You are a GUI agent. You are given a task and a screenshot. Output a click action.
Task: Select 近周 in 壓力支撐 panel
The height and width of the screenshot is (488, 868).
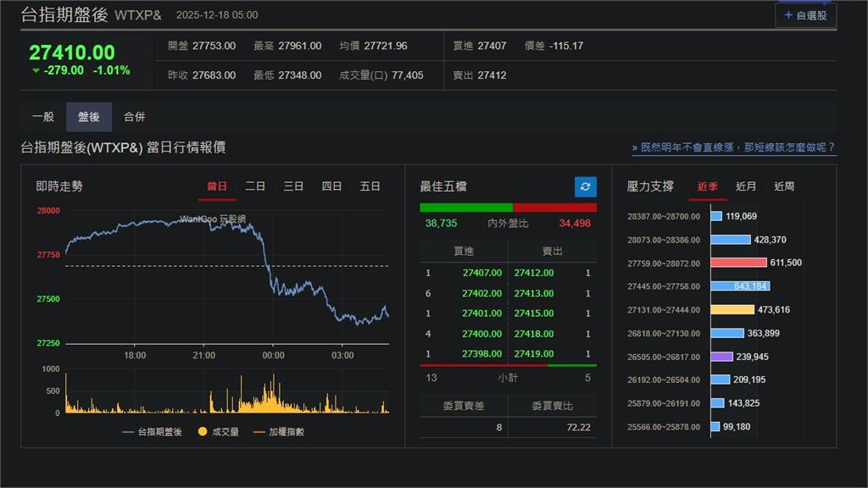click(784, 186)
